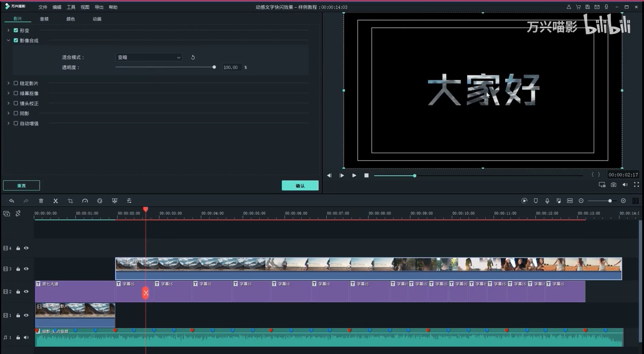Image resolution: width=644 pixels, height=354 pixels.
Task: Expand the 形变 section
Action: (x=8, y=30)
